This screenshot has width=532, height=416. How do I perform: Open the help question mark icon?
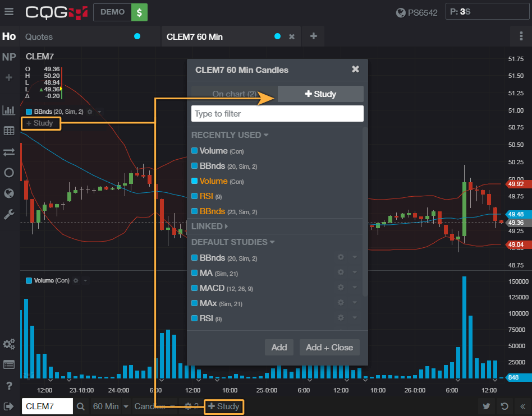tap(9, 385)
